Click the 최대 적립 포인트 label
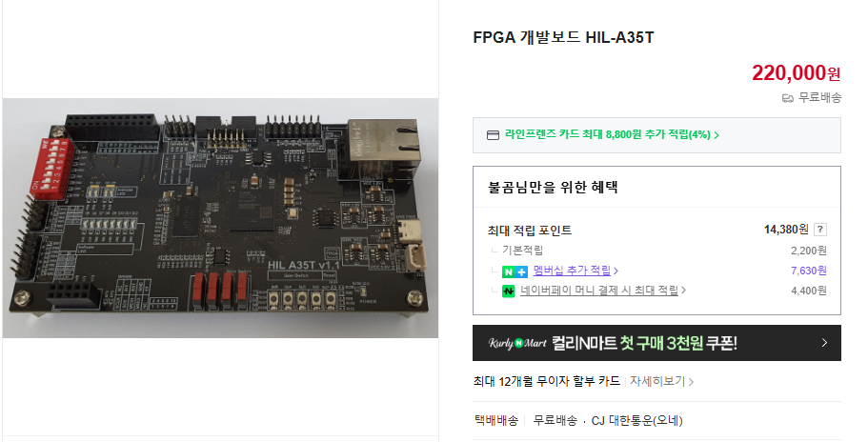868x442 pixels. coord(530,231)
